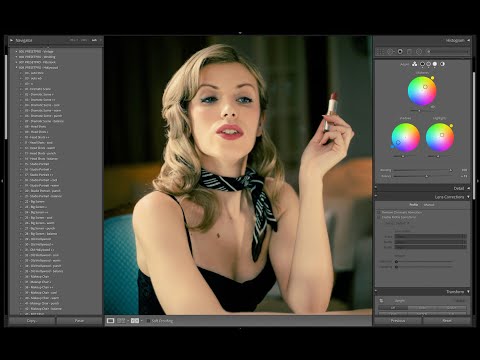Select the Graduated Filter tool

pyautogui.click(x=410, y=52)
